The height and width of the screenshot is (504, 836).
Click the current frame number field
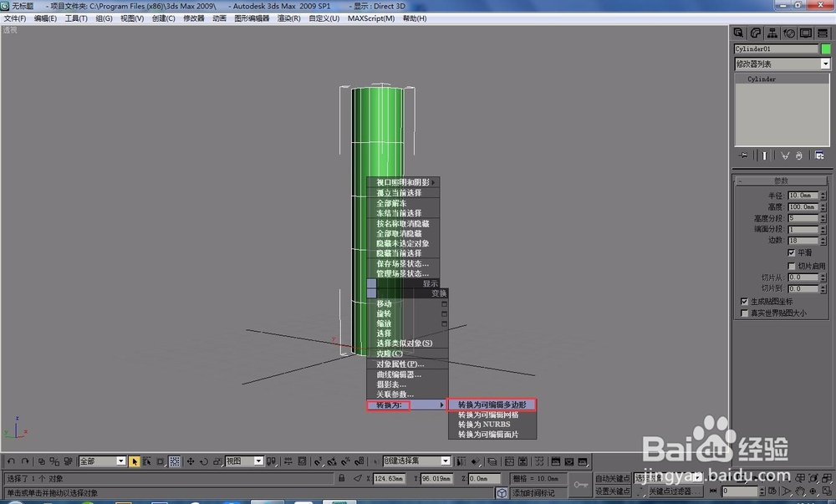pyautogui.click(x=740, y=491)
